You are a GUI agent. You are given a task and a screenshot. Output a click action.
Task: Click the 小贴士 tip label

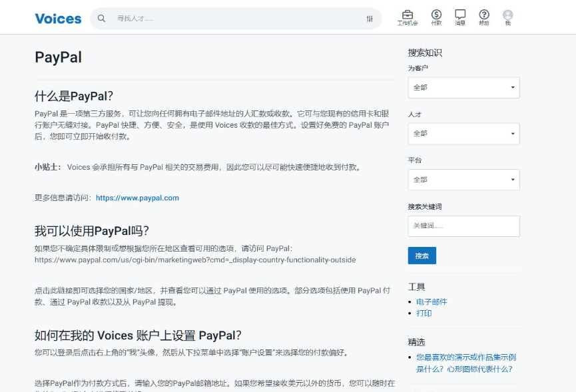(x=48, y=167)
